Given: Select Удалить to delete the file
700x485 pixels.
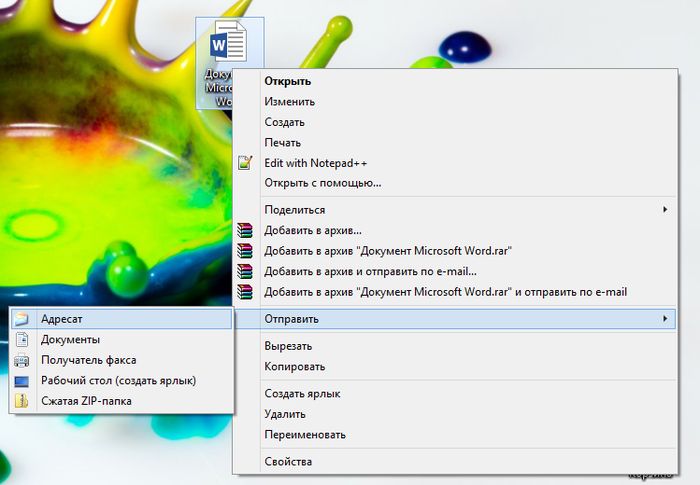Looking at the screenshot, I should [285, 414].
